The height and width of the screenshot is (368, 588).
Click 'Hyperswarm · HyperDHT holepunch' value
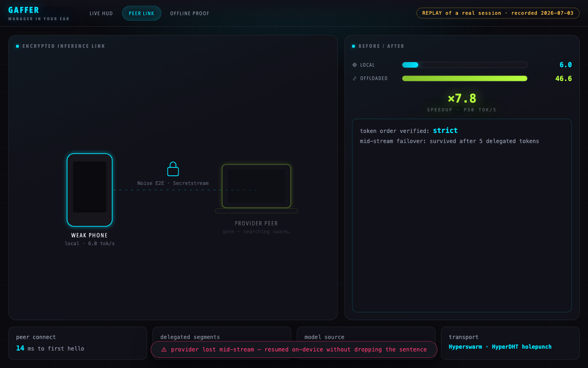tap(500, 347)
